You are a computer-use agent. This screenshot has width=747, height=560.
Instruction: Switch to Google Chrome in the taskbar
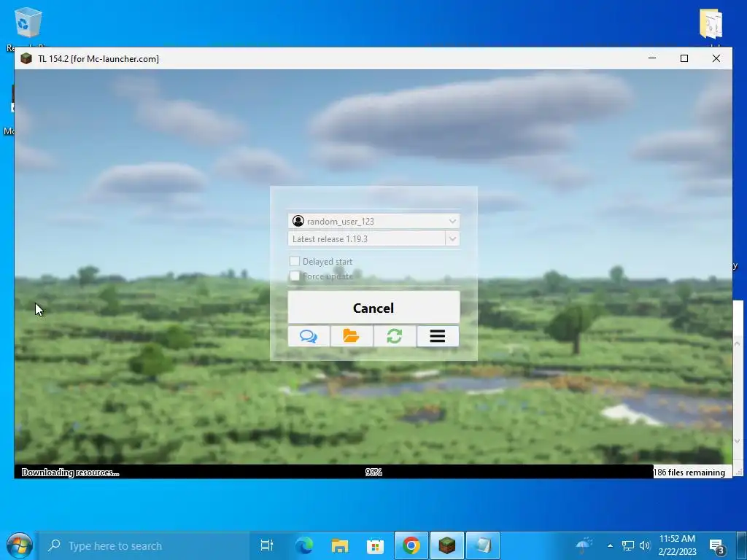pos(411,545)
